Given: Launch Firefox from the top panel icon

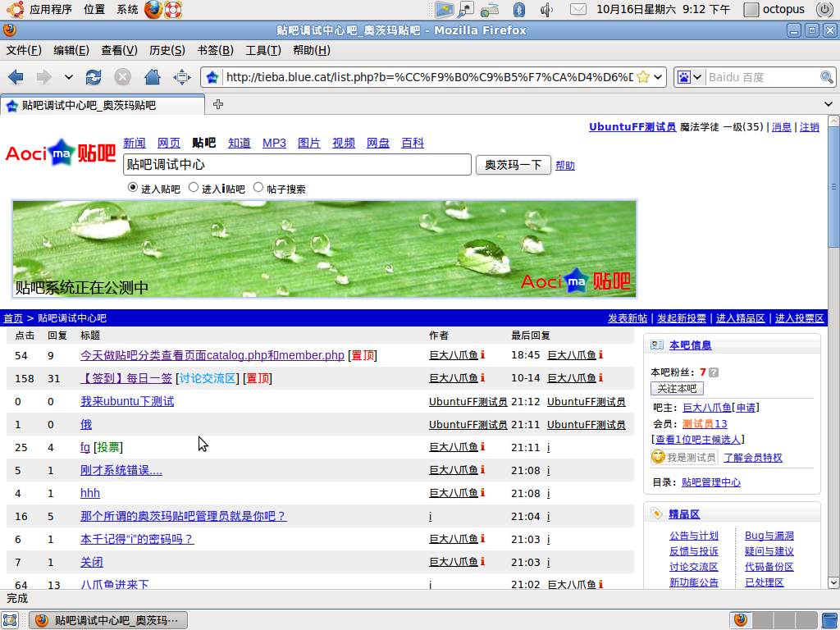Looking at the screenshot, I should 153,9.
